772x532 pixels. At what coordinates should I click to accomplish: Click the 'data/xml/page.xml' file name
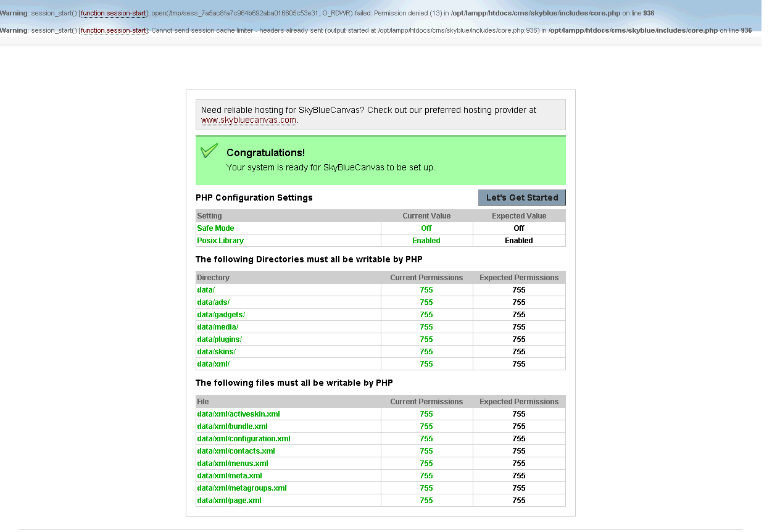point(229,501)
